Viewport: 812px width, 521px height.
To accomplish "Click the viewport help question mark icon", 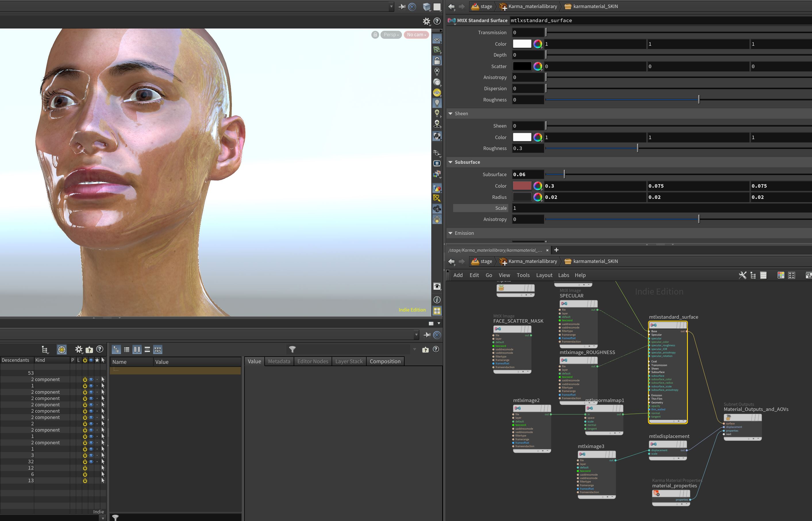I will [437, 21].
